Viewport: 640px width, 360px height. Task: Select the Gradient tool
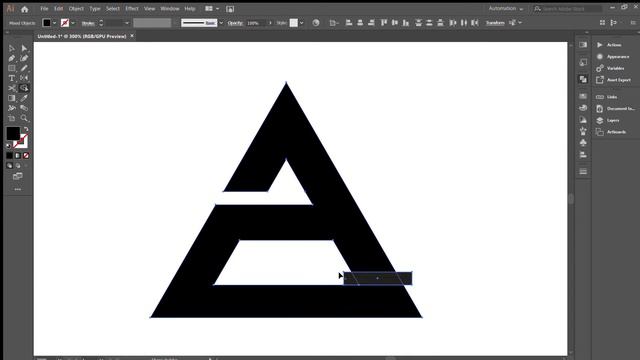tap(11, 98)
